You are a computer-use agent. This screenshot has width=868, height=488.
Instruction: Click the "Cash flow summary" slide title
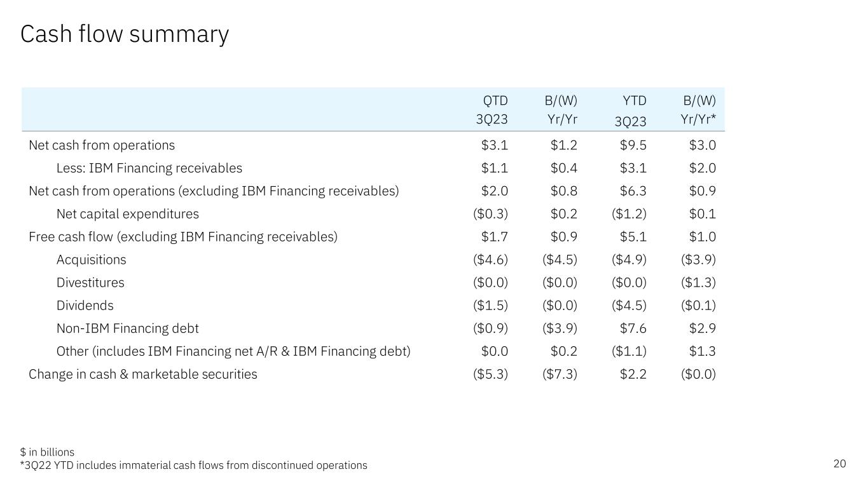coord(125,34)
